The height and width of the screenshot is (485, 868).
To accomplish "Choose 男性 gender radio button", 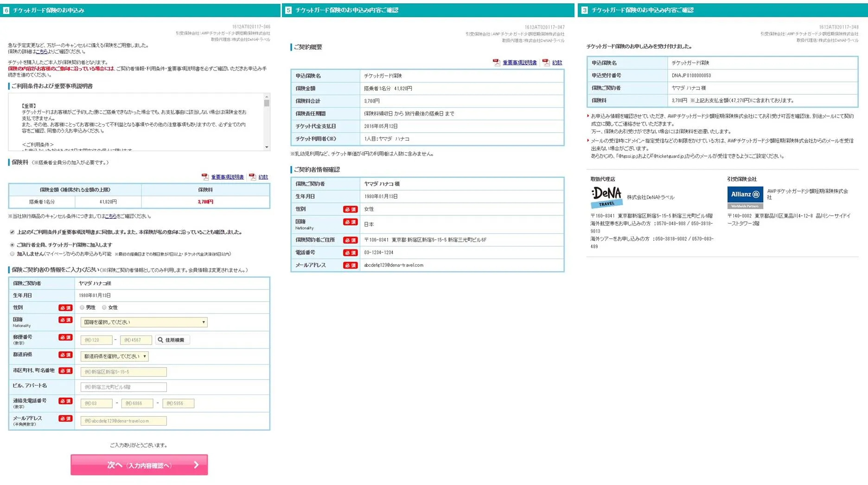I will tap(82, 307).
